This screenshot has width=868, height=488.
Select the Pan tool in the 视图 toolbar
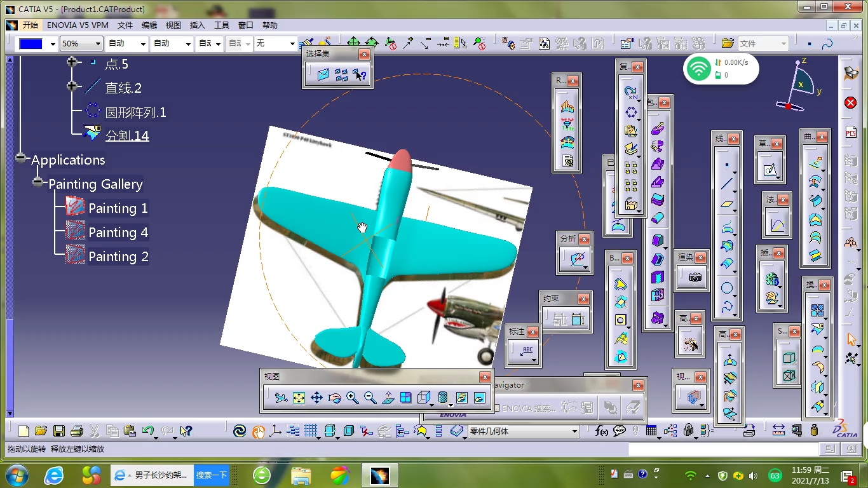(316, 398)
